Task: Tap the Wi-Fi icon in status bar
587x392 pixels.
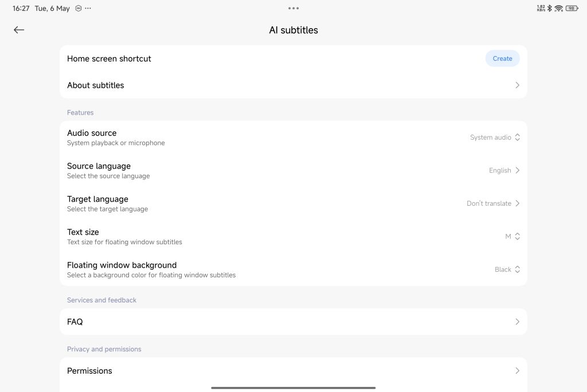Action: coord(558,9)
